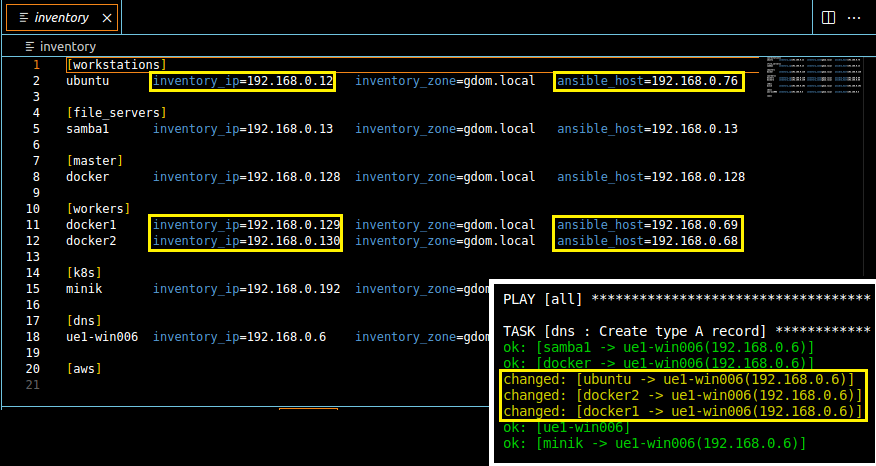Click the ubuntu host name

tap(88, 81)
